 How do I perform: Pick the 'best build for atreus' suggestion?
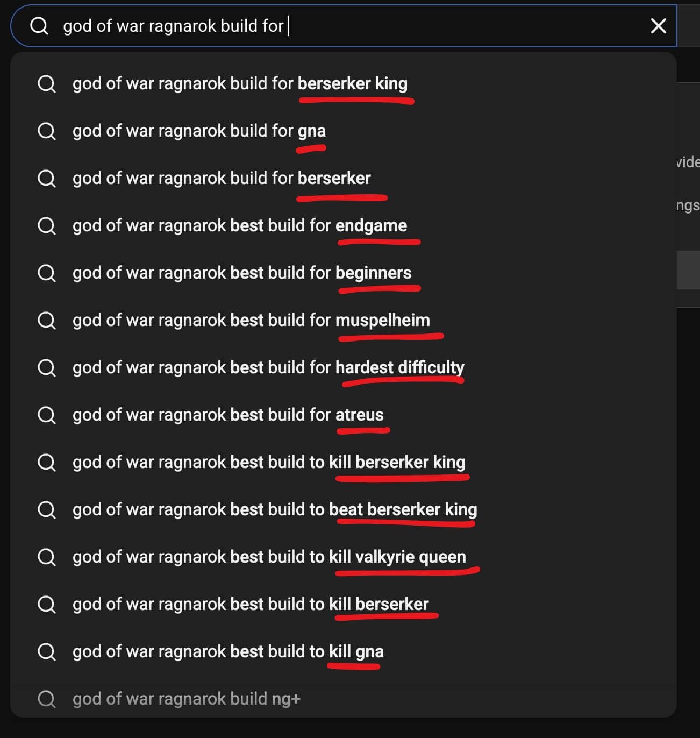(228, 415)
